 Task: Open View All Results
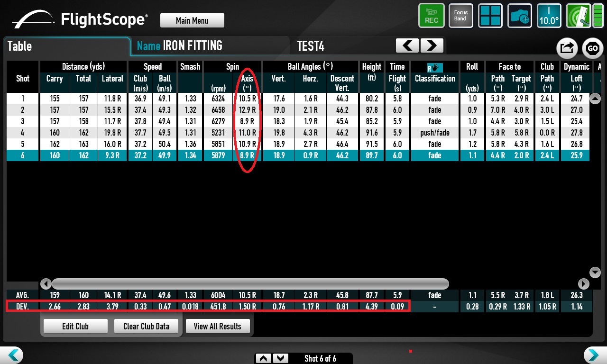click(217, 326)
